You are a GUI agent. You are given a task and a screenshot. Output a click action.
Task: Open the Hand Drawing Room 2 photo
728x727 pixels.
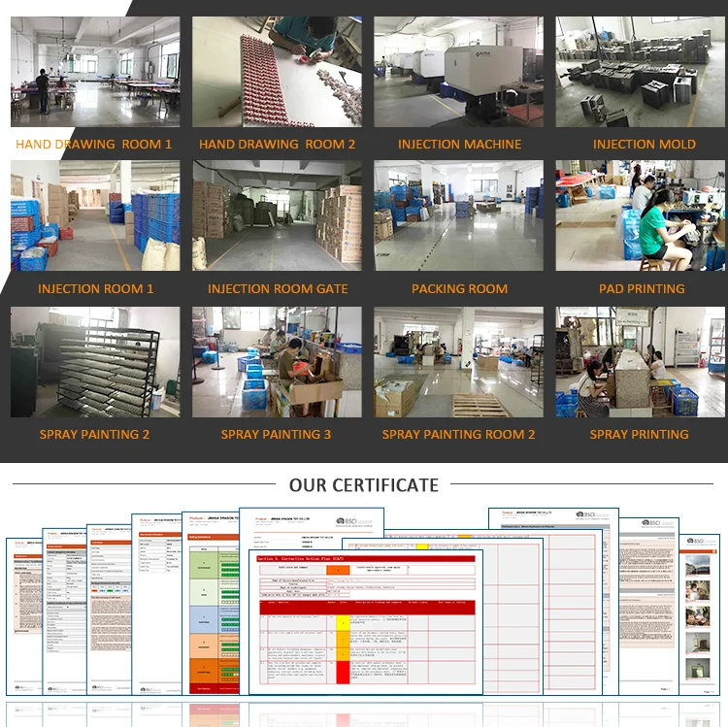277,72
